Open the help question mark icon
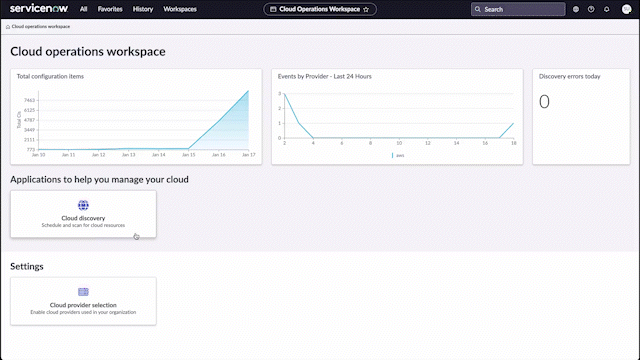 tap(591, 9)
